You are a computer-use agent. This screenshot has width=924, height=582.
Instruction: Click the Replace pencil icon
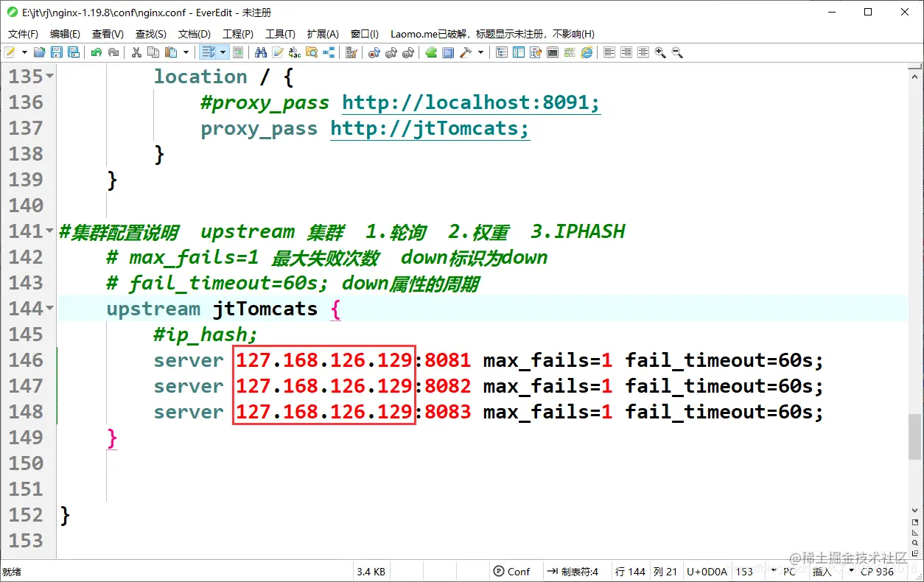(x=278, y=52)
